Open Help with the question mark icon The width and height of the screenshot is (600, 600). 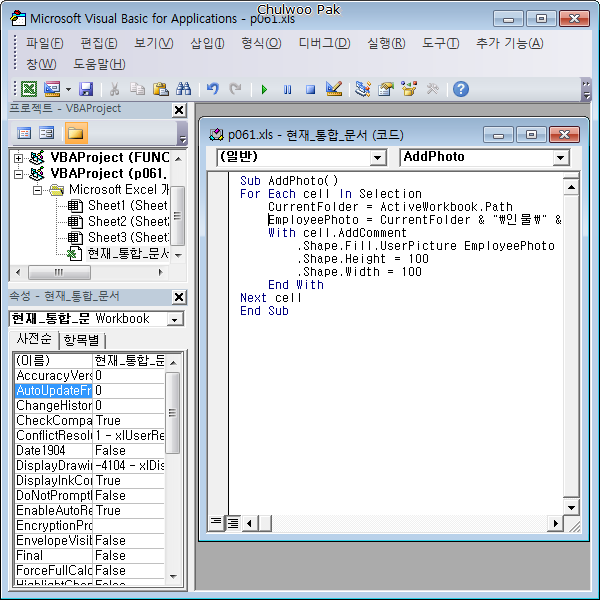tap(460, 89)
